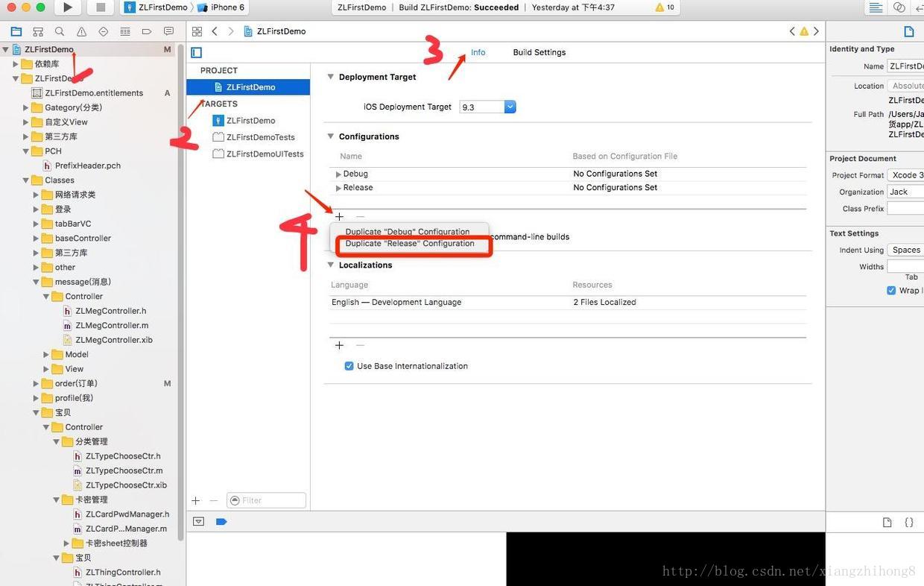Open the Project Format dropdown

[905, 175]
